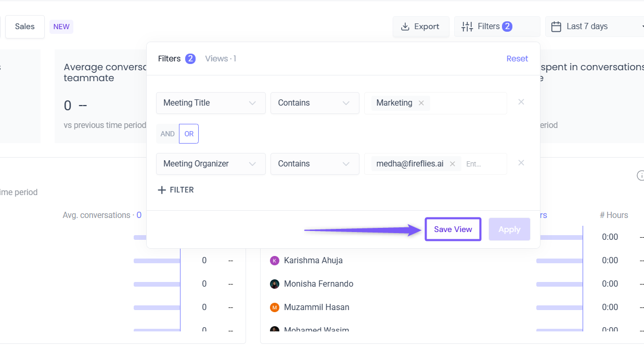Select the OR logic operator
The height and width of the screenshot is (347, 644).
pyautogui.click(x=189, y=134)
